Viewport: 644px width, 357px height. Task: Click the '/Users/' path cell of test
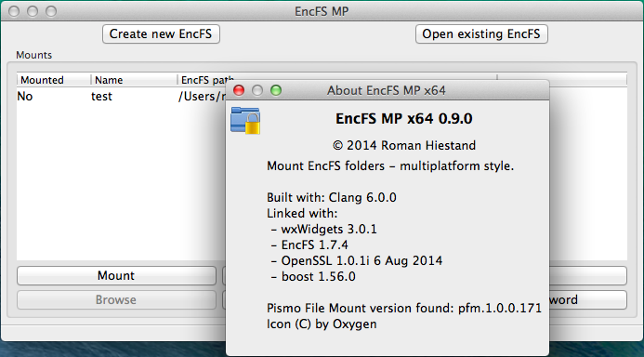(202, 97)
